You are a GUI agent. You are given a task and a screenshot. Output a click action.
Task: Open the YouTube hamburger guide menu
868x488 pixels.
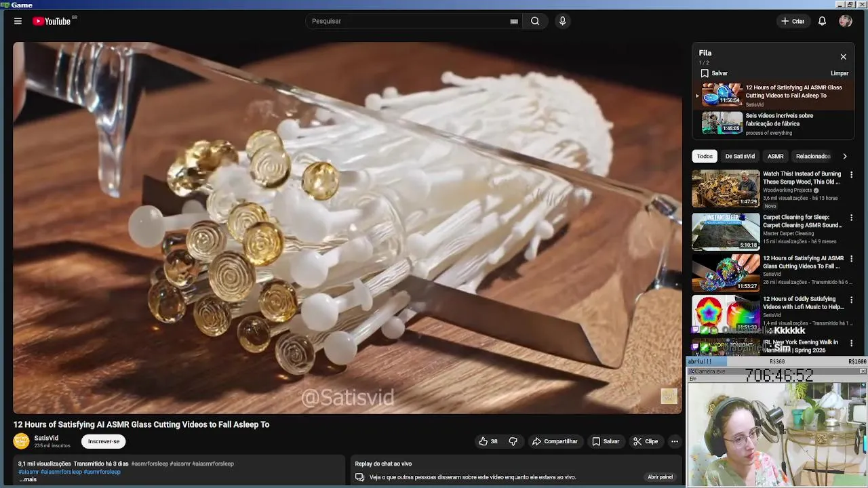tap(18, 21)
